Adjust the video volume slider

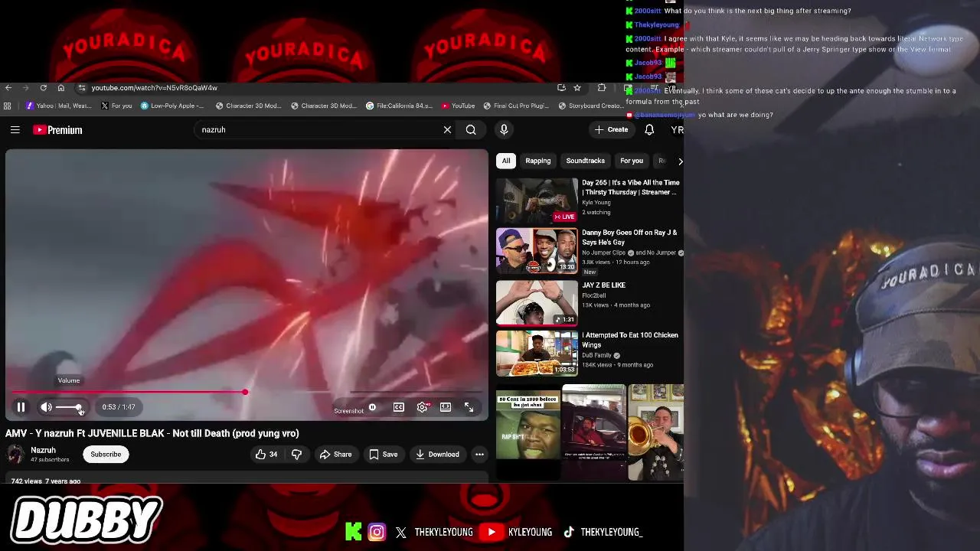click(x=69, y=407)
